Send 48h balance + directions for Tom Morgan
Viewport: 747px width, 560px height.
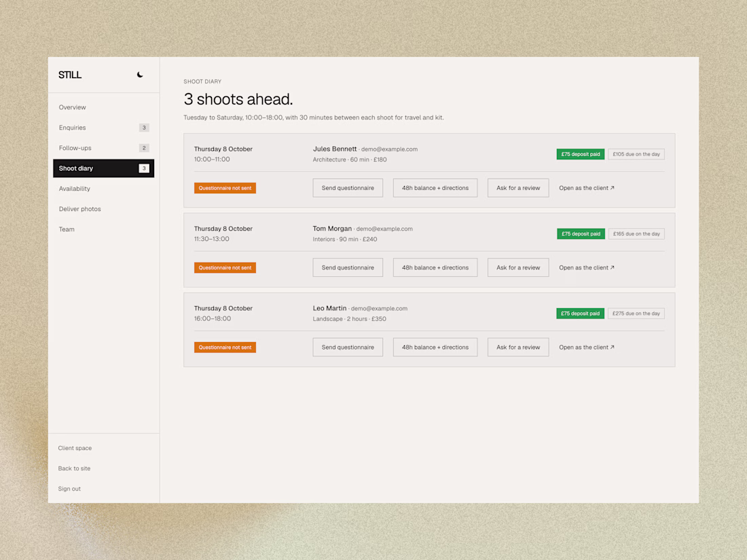tap(435, 267)
